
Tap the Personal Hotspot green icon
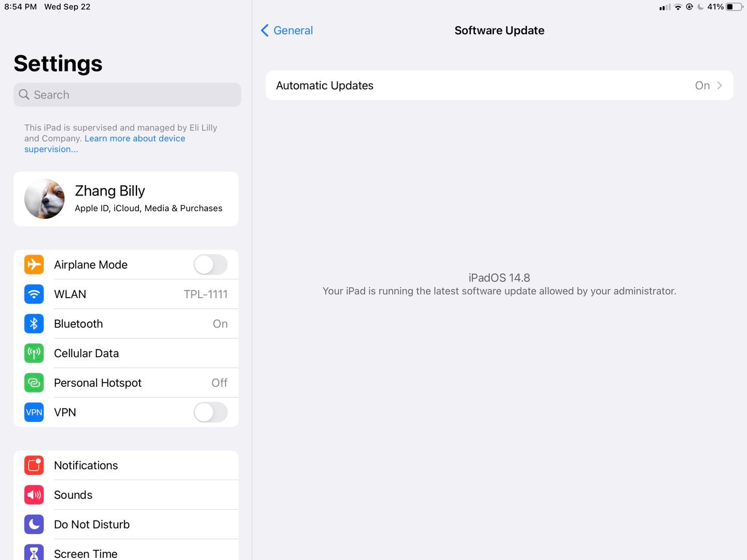[x=34, y=383]
